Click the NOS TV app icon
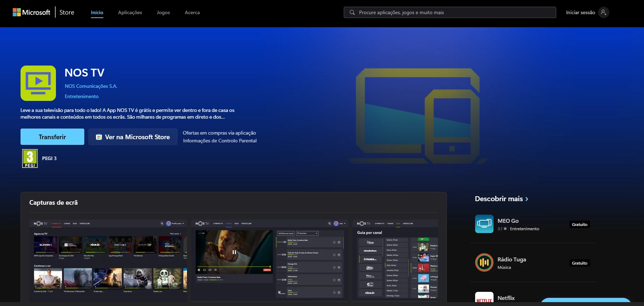644x306 pixels. [x=38, y=83]
